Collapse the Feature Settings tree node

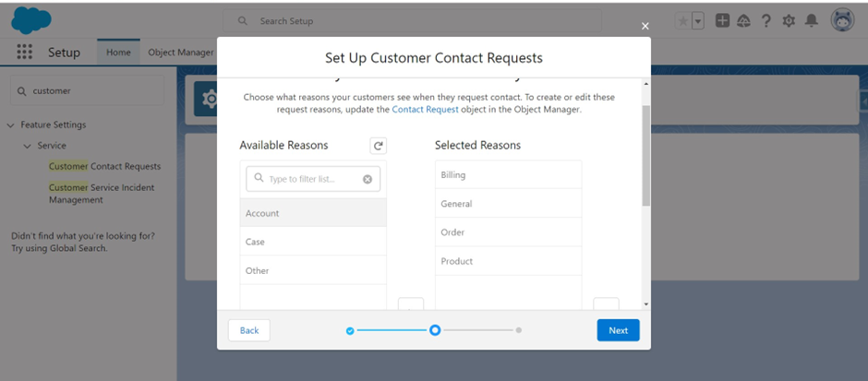(10, 125)
